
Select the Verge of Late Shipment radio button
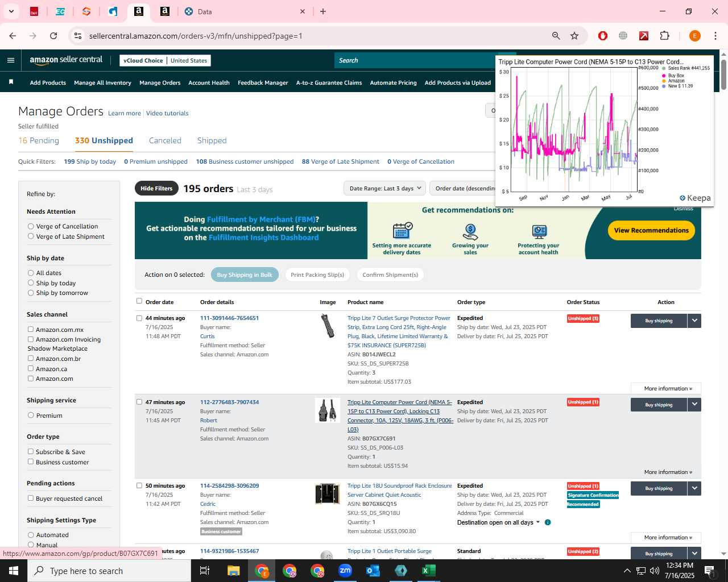click(31, 236)
